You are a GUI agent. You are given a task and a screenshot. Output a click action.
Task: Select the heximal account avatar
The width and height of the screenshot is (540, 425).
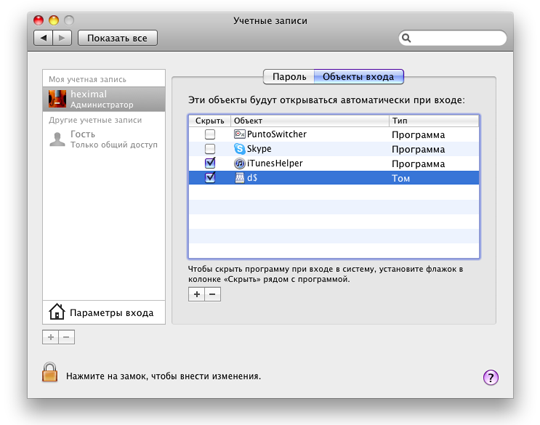[x=57, y=99]
